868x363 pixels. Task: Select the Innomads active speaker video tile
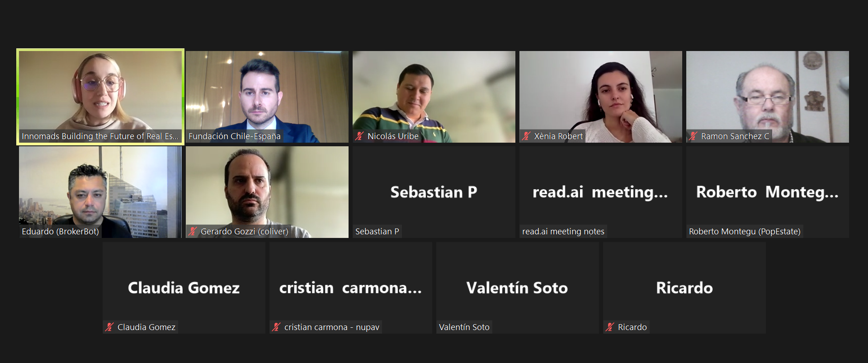[100, 97]
